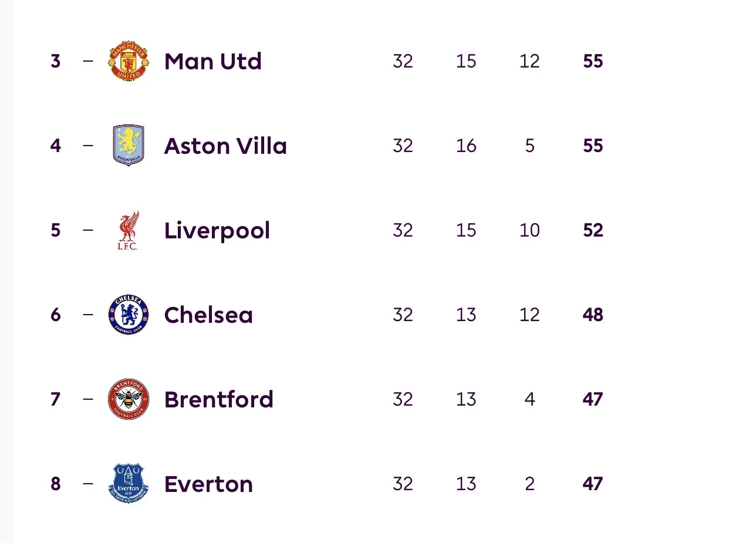756x543 pixels.
Task: Click Liverpool's 52 points value
Action: coord(593,230)
